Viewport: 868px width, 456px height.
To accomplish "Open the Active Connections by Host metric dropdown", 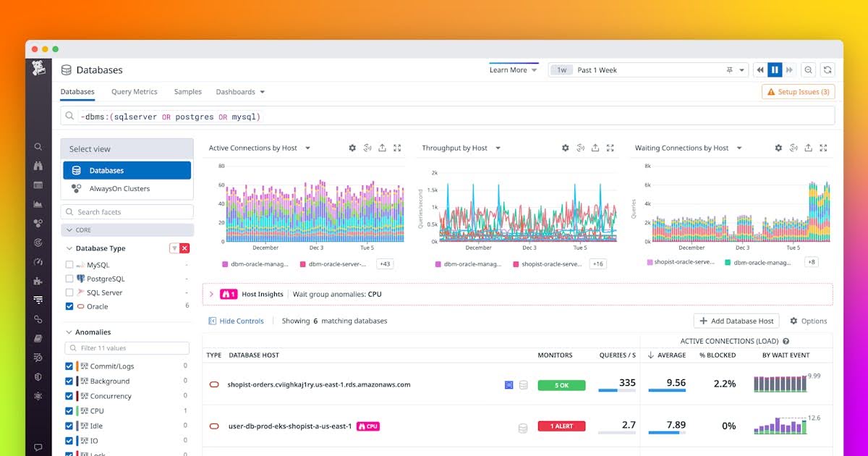I will [x=307, y=148].
